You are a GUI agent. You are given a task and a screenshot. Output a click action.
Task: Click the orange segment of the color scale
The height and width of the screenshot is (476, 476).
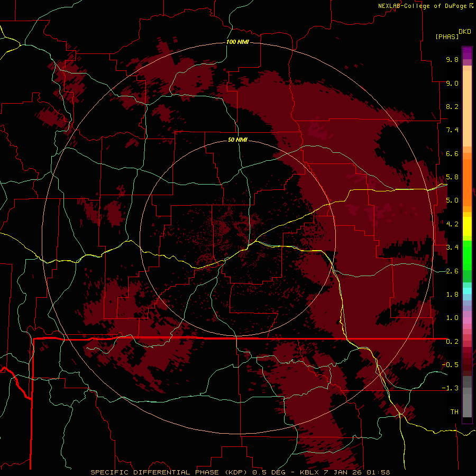[x=467, y=182]
